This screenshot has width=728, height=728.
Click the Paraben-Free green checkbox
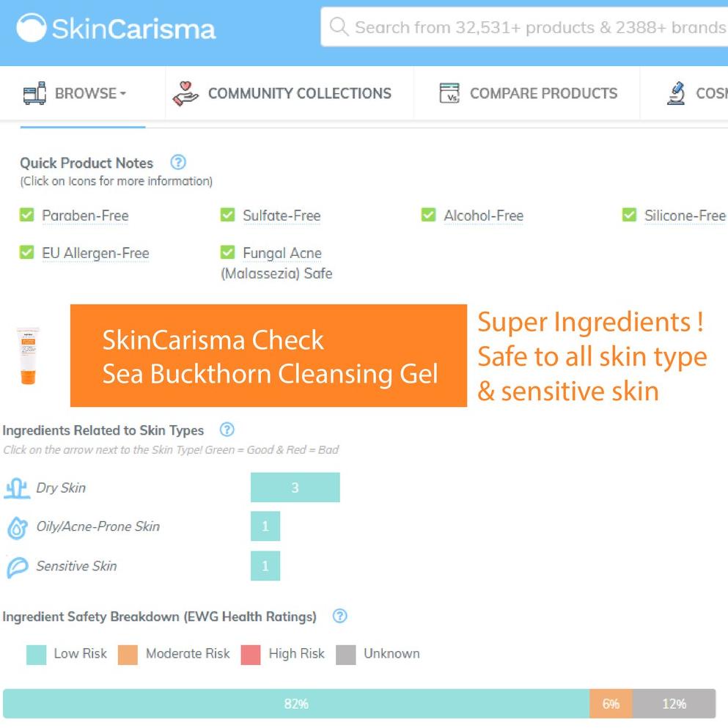coord(26,215)
